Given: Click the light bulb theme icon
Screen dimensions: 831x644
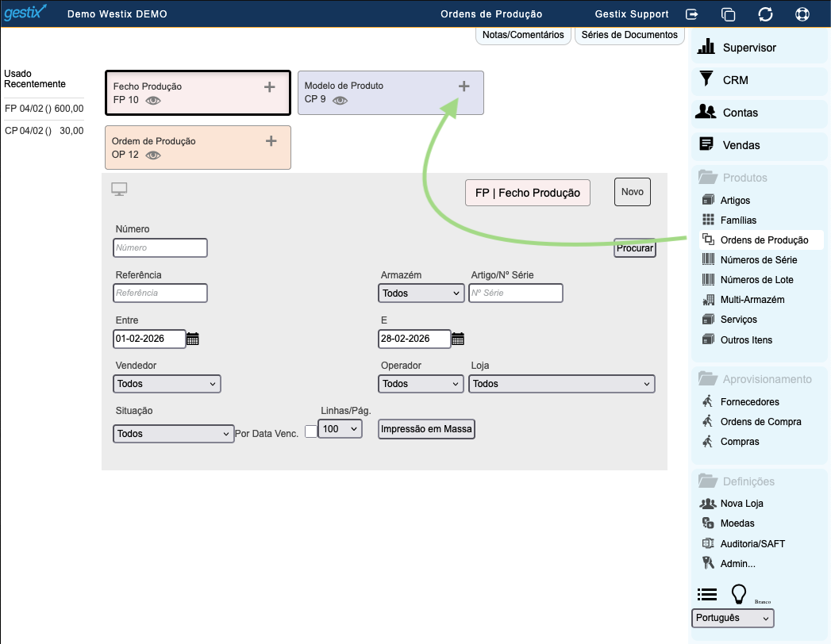Looking at the screenshot, I should (x=739, y=594).
